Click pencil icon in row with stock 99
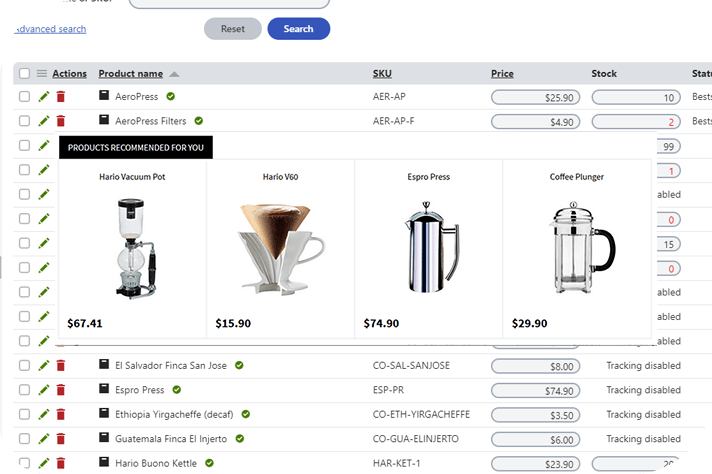 (44, 146)
